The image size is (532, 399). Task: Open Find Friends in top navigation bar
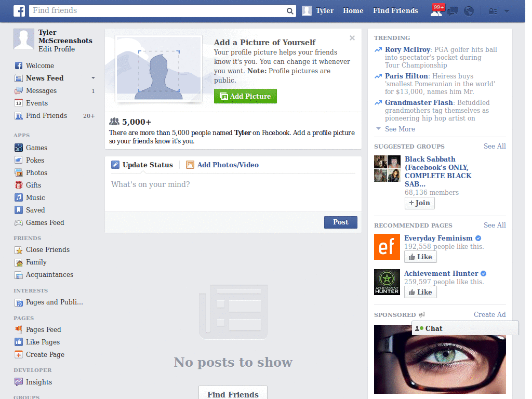click(x=395, y=11)
